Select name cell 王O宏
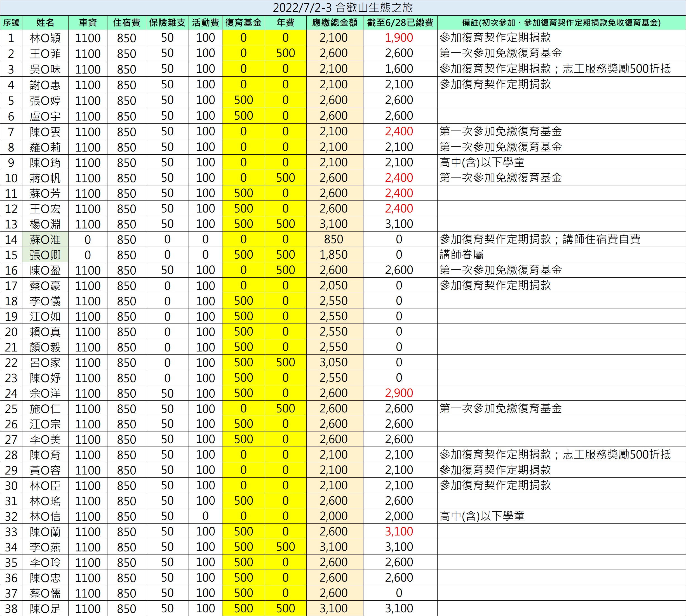 45,209
